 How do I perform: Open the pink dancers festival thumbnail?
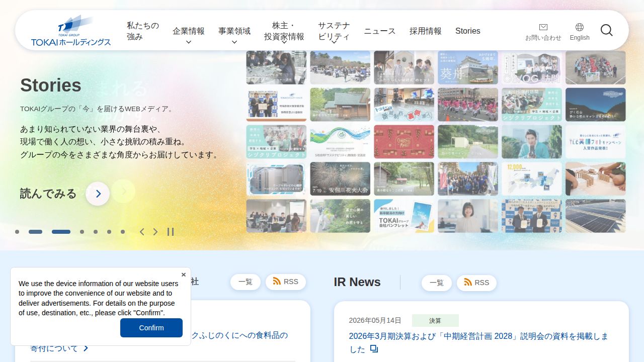pyautogui.click(x=468, y=105)
